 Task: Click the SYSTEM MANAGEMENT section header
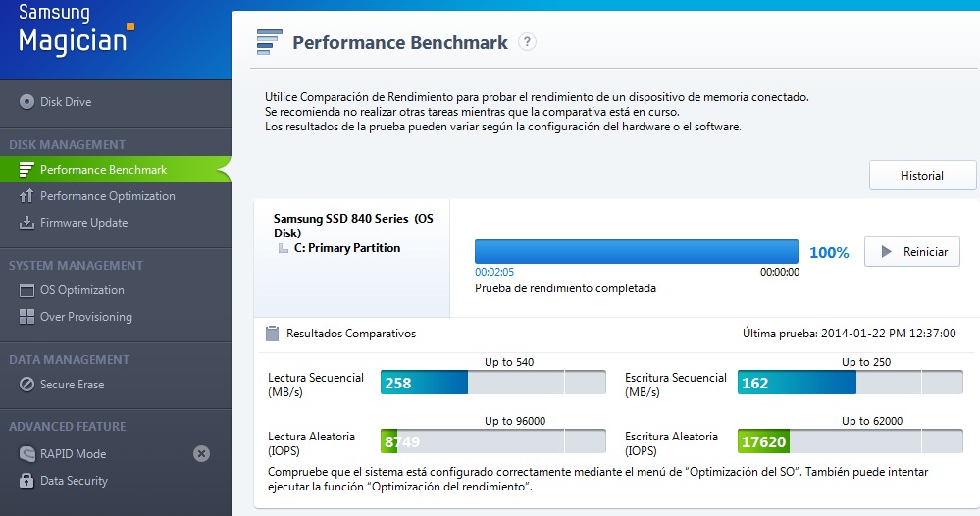[76, 266]
